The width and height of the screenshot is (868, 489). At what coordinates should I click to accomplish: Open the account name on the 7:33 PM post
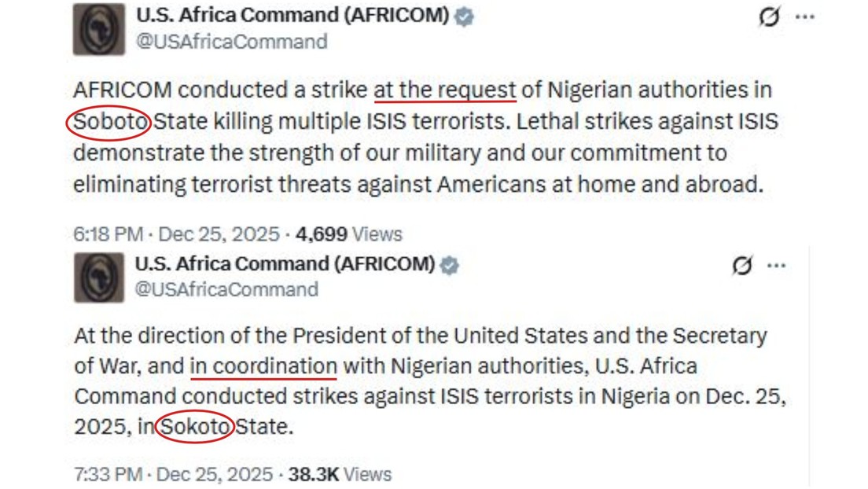pyautogui.click(x=285, y=264)
